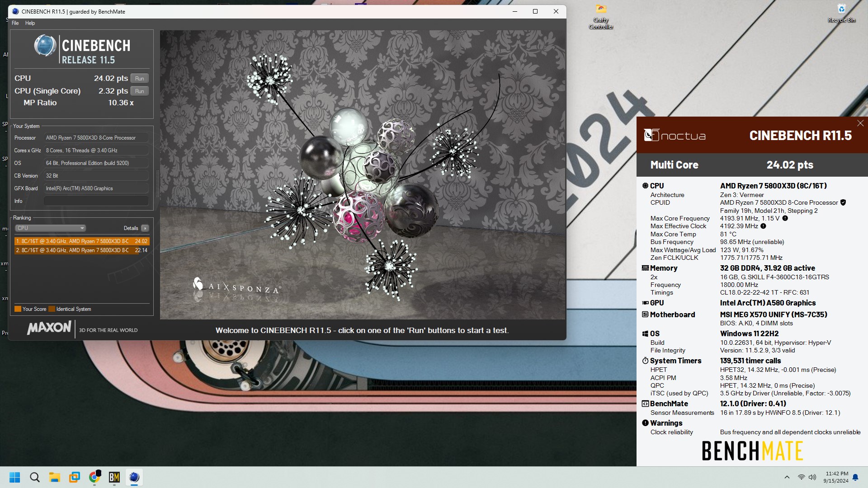Open the Help menu

pyautogui.click(x=30, y=23)
